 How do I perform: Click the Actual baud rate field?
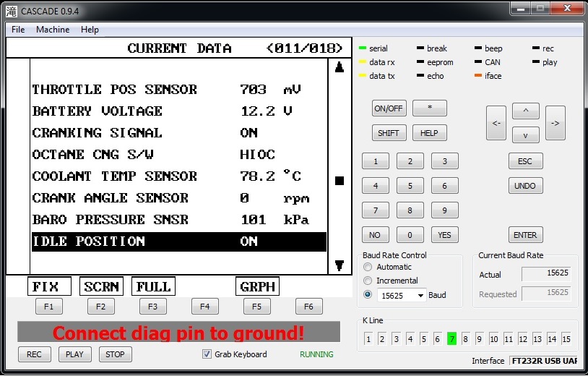point(546,274)
